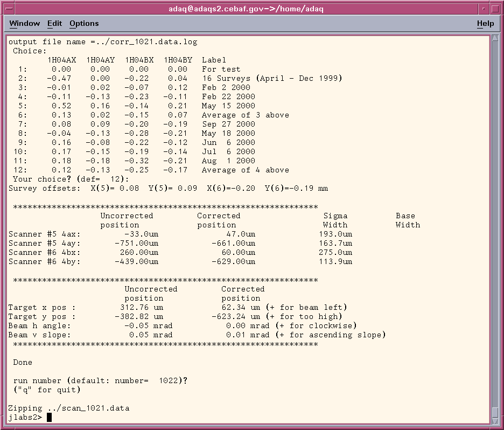Screen dimensions: 504x430
Task: Click the Sigma Width value 113.9um
Action: coord(335,262)
